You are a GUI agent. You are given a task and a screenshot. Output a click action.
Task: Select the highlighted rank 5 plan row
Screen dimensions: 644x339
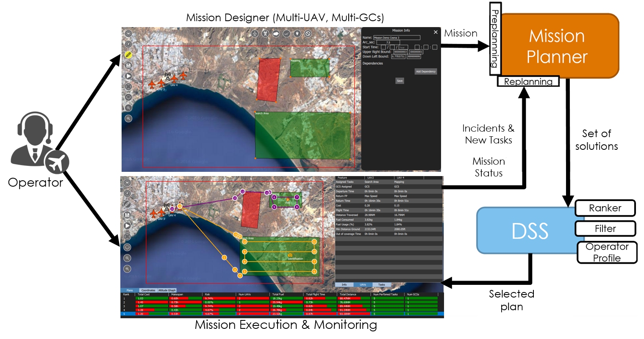[x=282, y=314]
